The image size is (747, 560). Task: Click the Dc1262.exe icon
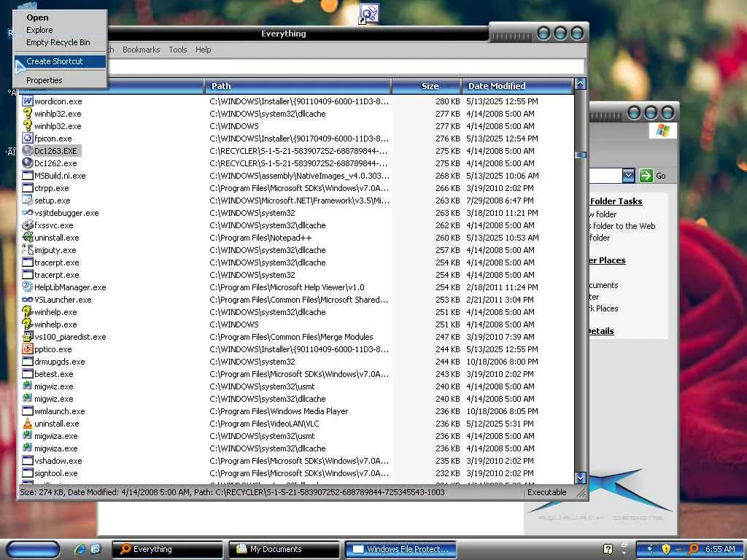click(28, 163)
